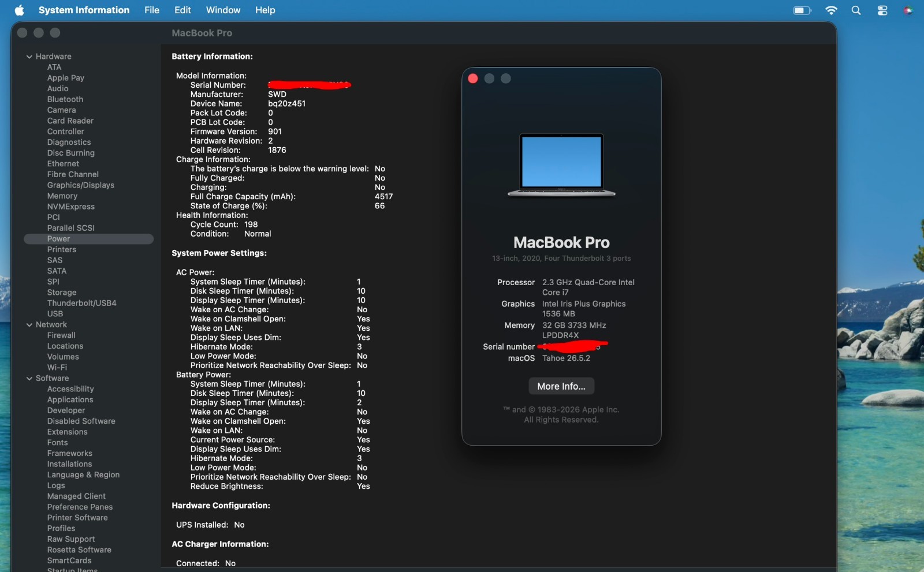The width and height of the screenshot is (924, 572).
Task: Select Applications under Software
Action: click(x=70, y=400)
